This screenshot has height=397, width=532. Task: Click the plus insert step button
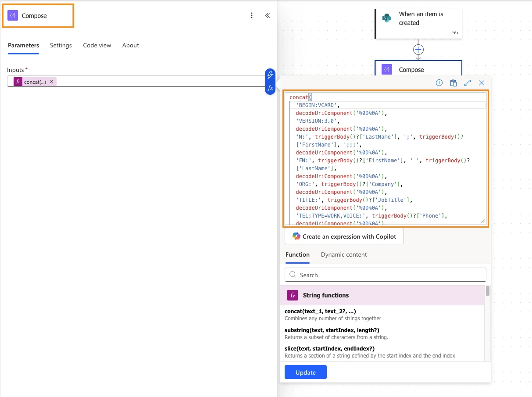pyautogui.click(x=418, y=50)
